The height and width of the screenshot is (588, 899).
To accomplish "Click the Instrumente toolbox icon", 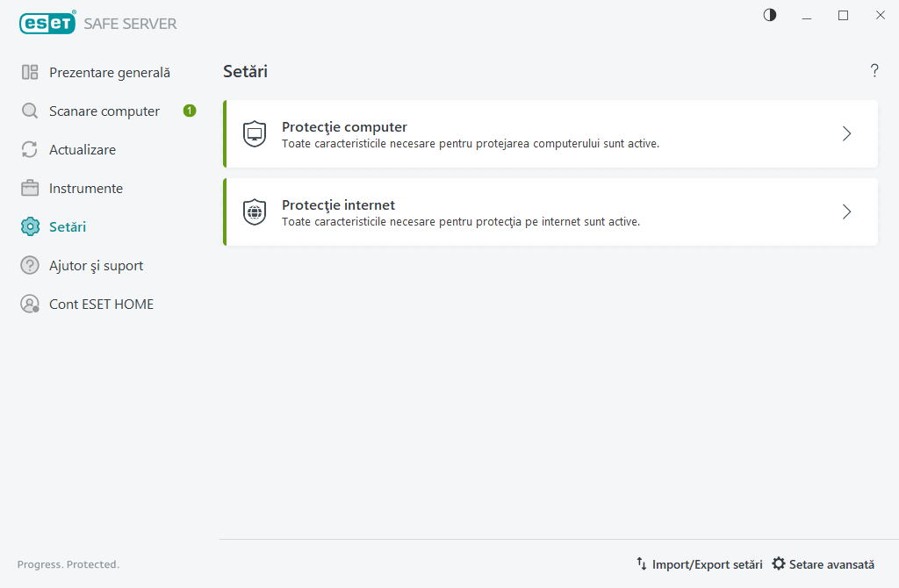I will point(30,189).
